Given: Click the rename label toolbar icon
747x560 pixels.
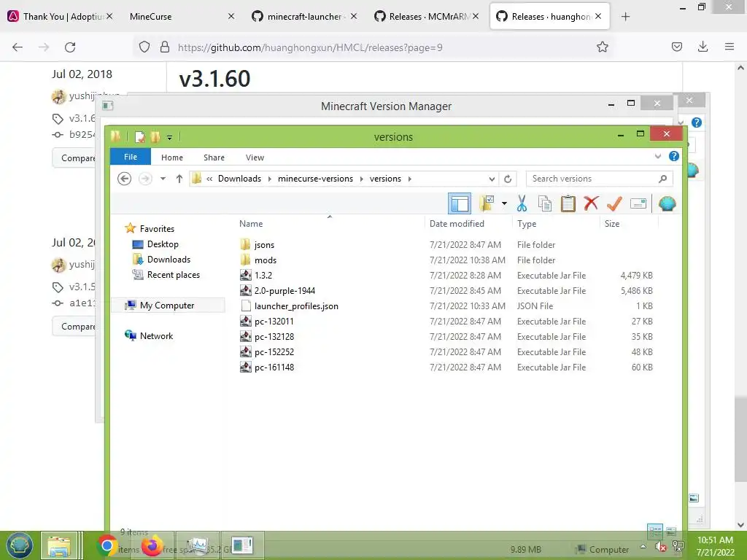Looking at the screenshot, I should (638, 204).
